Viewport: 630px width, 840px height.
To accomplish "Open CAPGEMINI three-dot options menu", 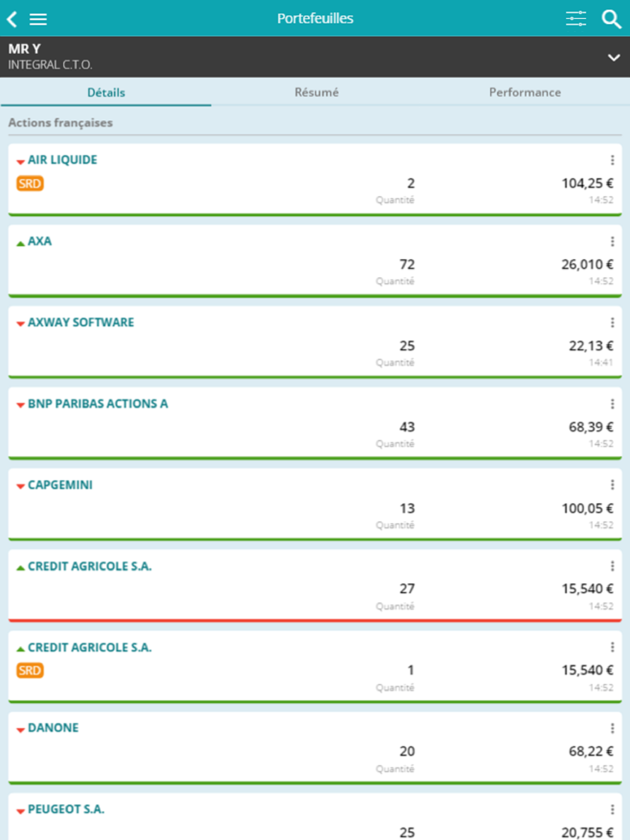I will (x=612, y=485).
